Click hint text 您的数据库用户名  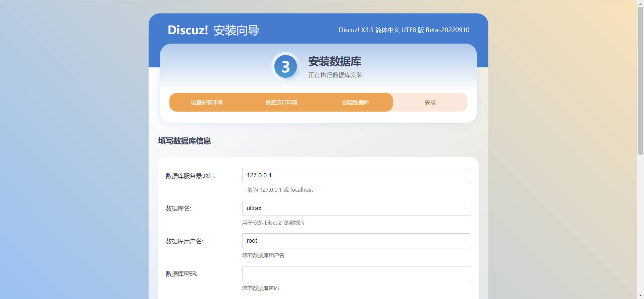263,255
